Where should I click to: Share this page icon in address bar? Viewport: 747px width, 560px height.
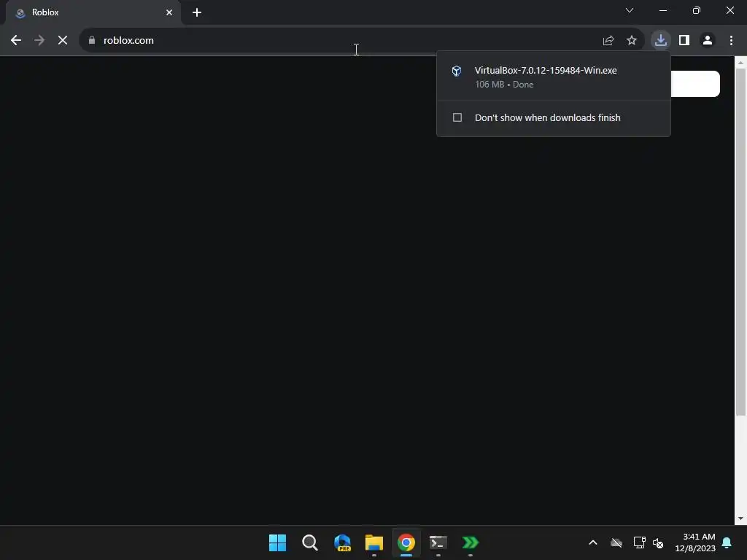[x=608, y=41]
